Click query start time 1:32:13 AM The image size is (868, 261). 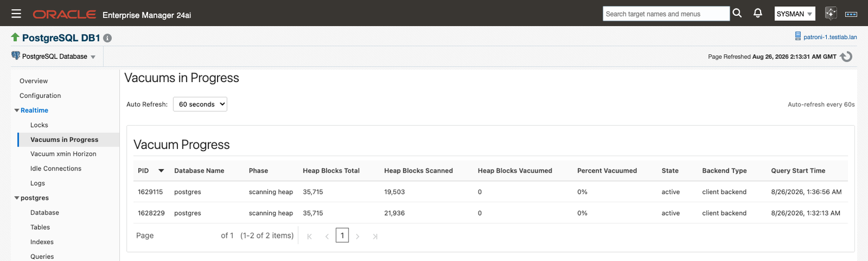[x=806, y=213]
